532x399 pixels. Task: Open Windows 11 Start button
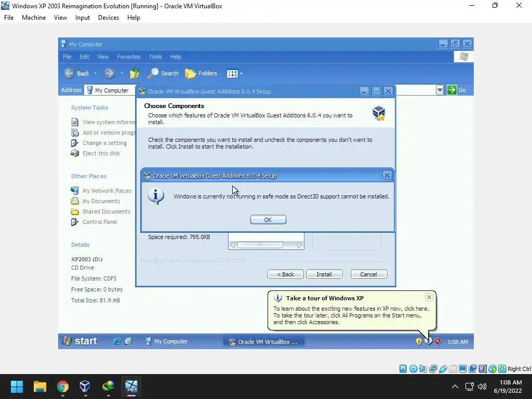(x=17, y=387)
